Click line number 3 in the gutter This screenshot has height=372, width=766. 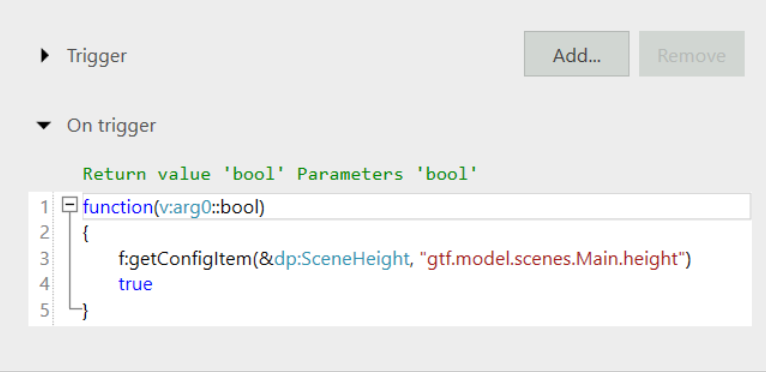point(44,259)
